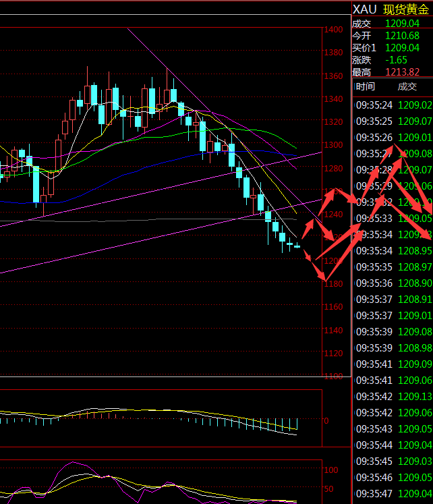Select the 09:35:47 tick row
Screen dimensions: 433x504
393,494
